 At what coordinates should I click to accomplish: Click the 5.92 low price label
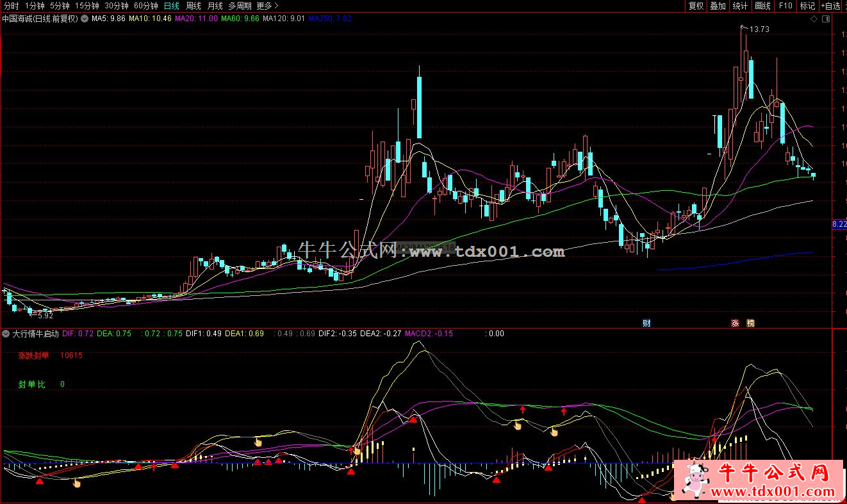[45, 316]
